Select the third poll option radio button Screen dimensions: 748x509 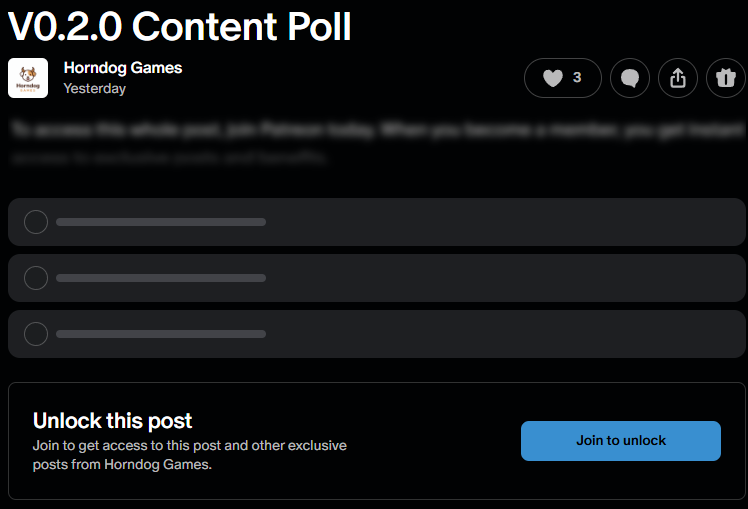click(x=36, y=334)
